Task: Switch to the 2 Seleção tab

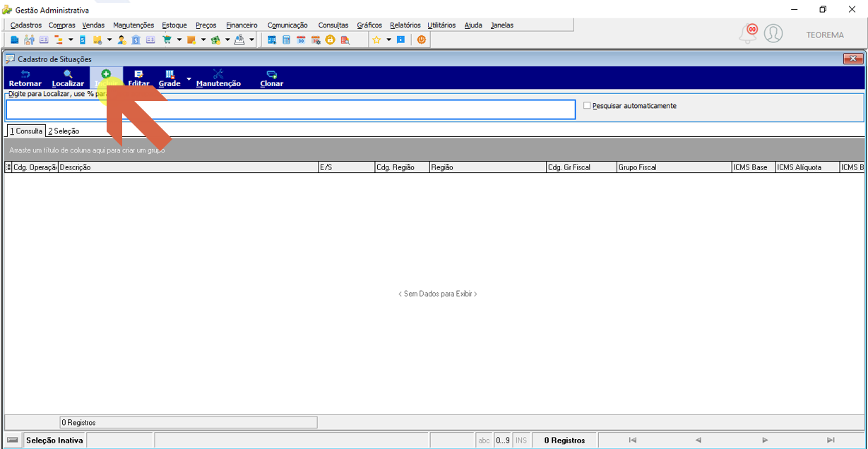Action: tap(64, 131)
